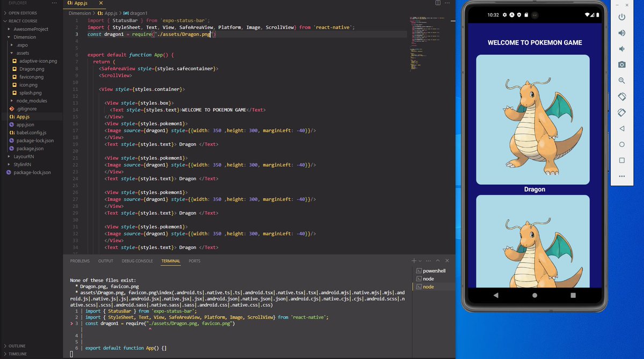The image size is (644, 359).
Task: Open the emulator extended controls (three dots)
Action: (621, 176)
